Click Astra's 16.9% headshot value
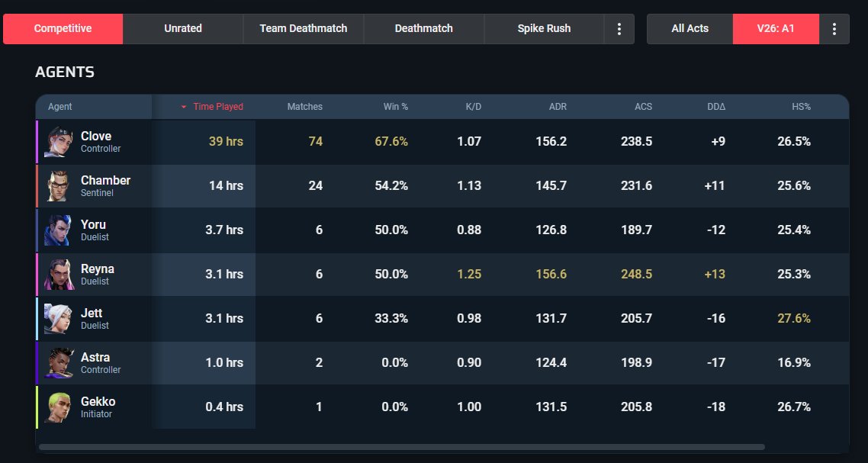This screenshot has width=868, height=463. click(794, 363)
